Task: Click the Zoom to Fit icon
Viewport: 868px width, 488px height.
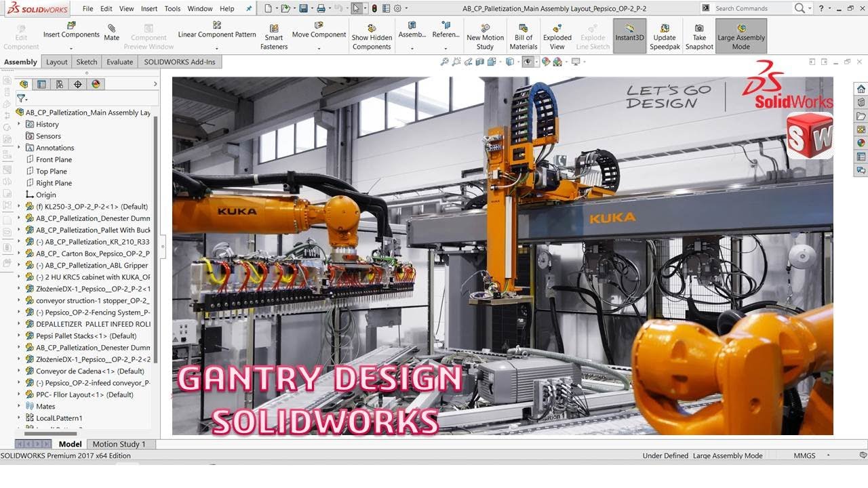Action: click(x=444, y=62)
